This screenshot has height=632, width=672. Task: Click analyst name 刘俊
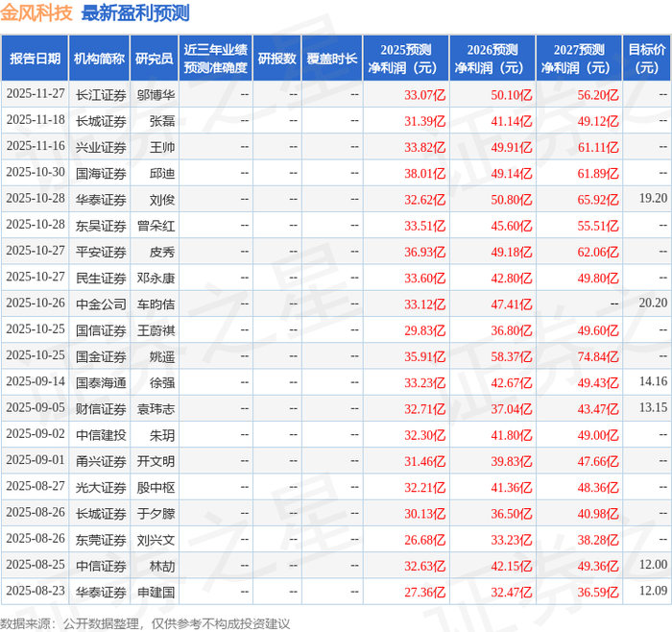[x=162, y=200]
